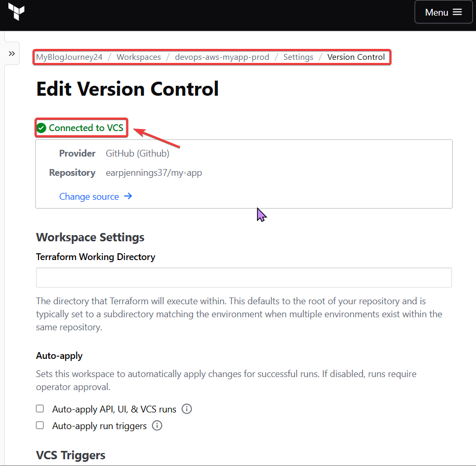Click the Terraform logo icon

(x=17, y=12)
